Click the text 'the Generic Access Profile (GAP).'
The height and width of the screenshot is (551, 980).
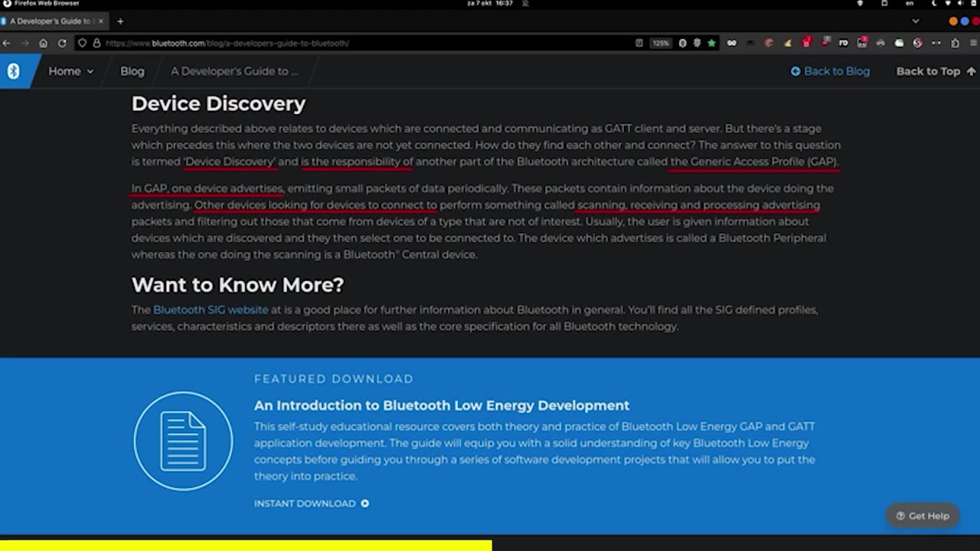[755, 161]
